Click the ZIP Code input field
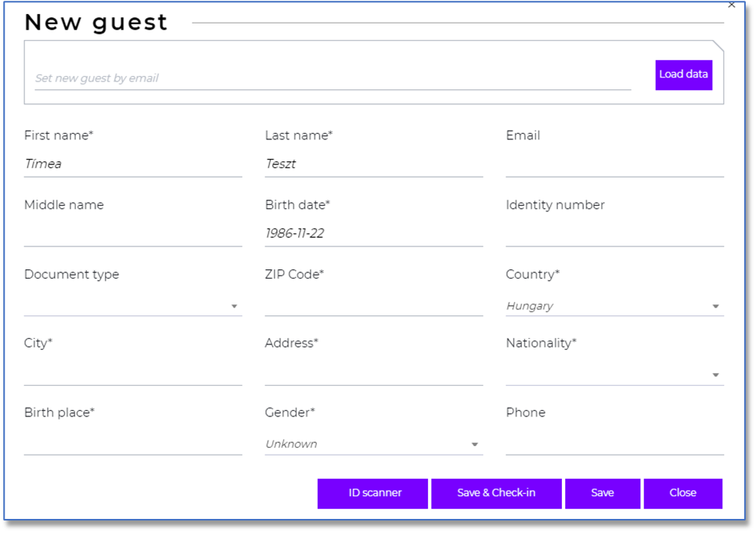 click(373, 304)
